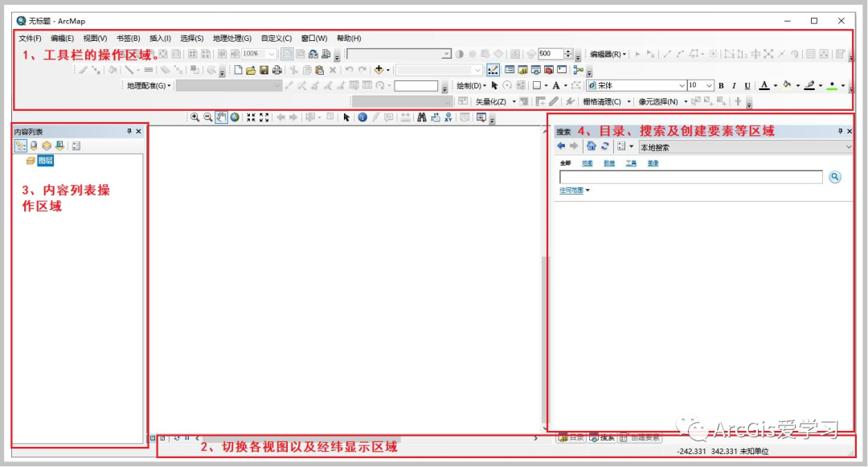Click inside the search input box
This screenshot has height=467, width=868.
(x=691, y=177)
